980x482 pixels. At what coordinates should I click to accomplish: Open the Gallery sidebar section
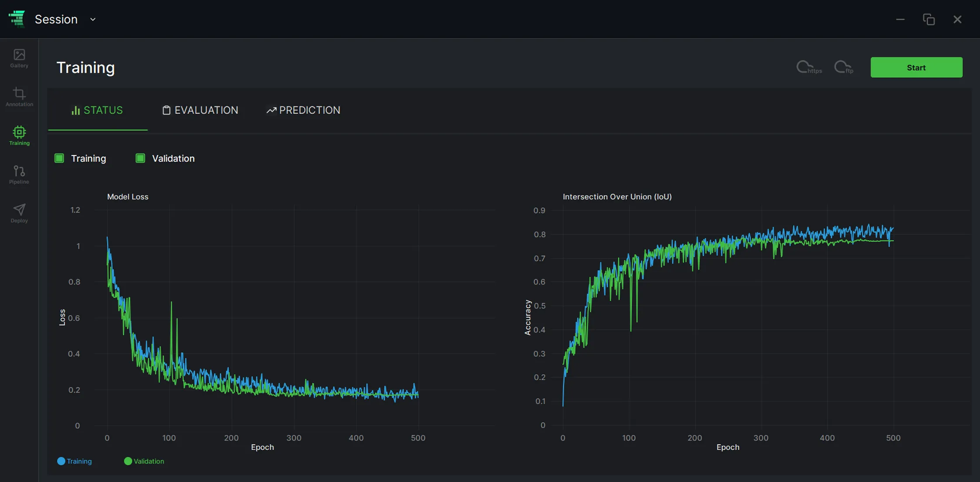pos(19,59)
